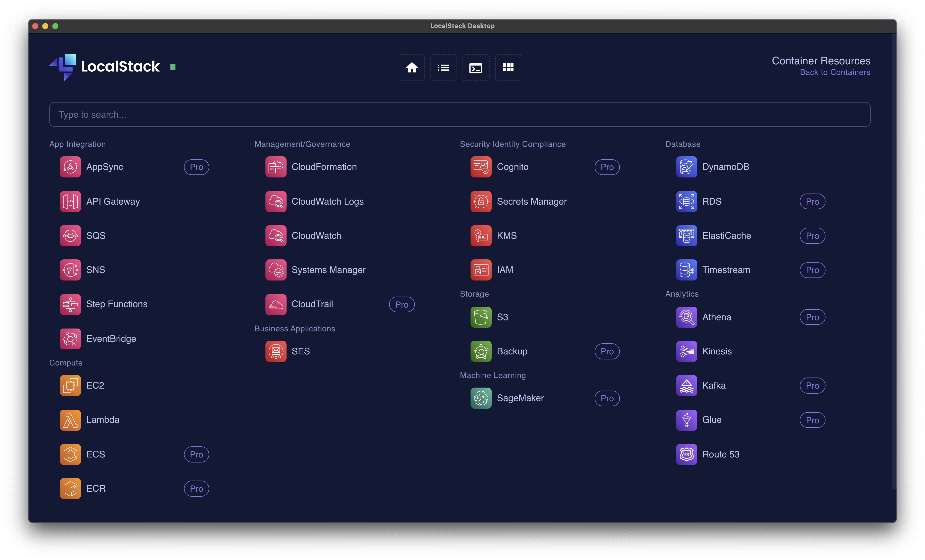
Task: Open the Secrets Manager icon
Action: coord(481,202)
